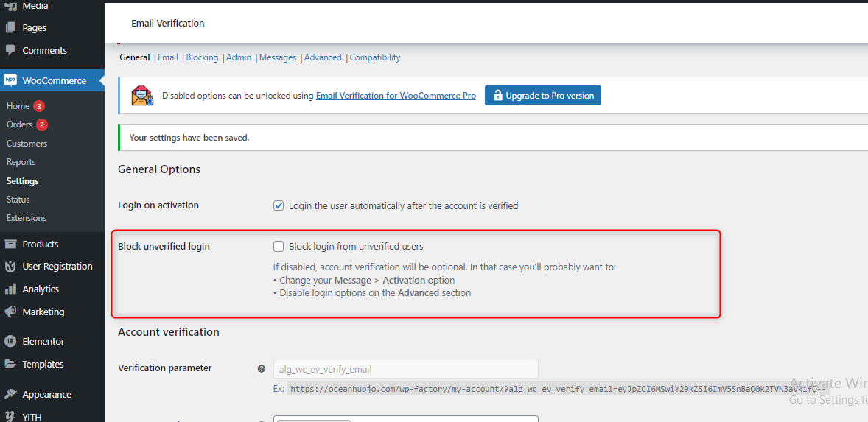Screen dimensions: 868x422
Task: Click the red badge next to Orders
Action: point(42,125)
